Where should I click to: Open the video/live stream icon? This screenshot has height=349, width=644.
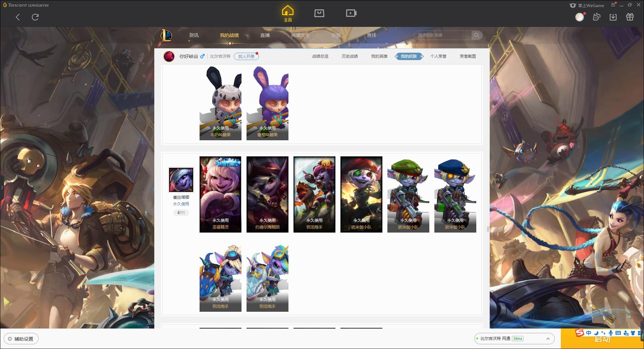coord(351,13)
